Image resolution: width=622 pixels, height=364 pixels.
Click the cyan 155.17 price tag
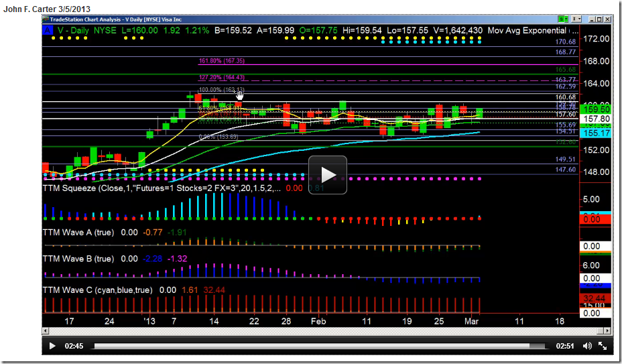(595, 133)
